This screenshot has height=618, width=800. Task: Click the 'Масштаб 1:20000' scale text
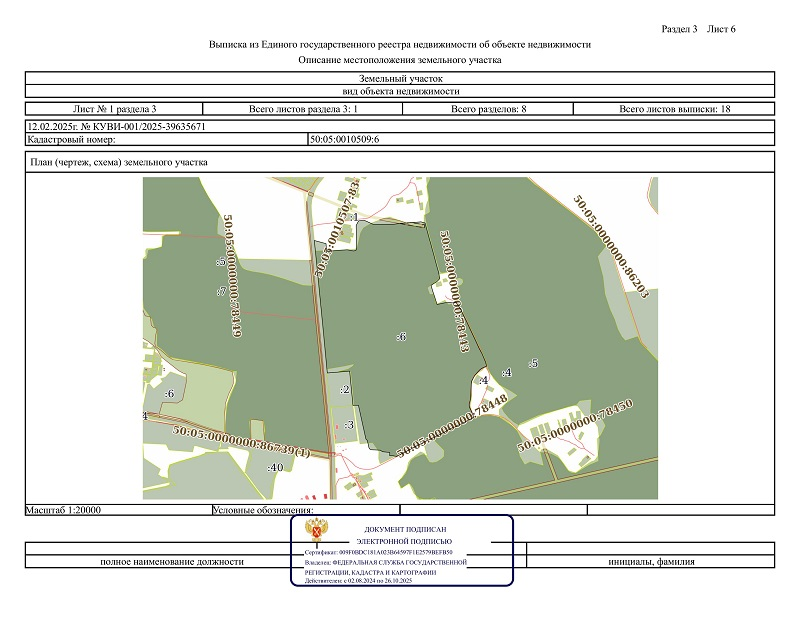(65, 509)
